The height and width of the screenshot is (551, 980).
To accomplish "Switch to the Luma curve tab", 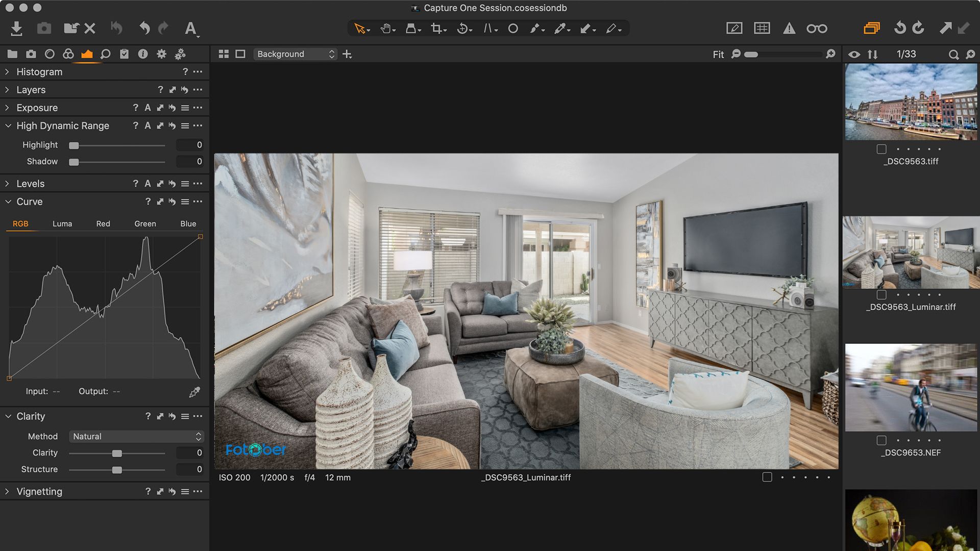I will [x=62, y=224].
